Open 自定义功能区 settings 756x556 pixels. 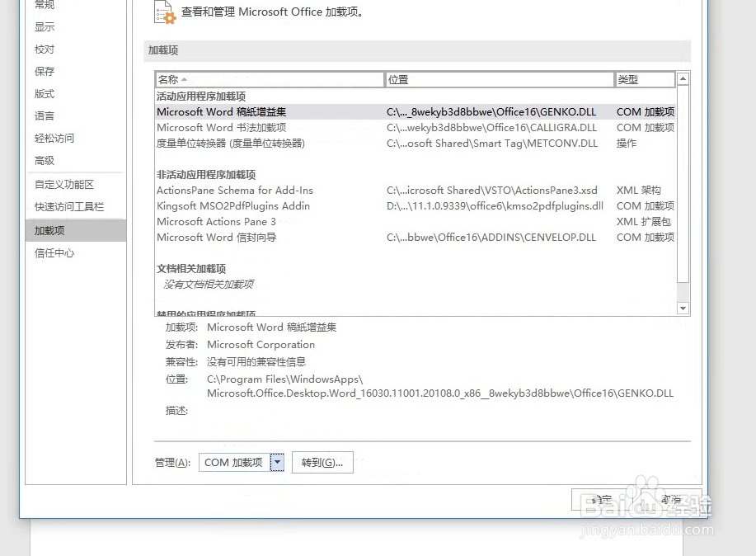point(64,184)
